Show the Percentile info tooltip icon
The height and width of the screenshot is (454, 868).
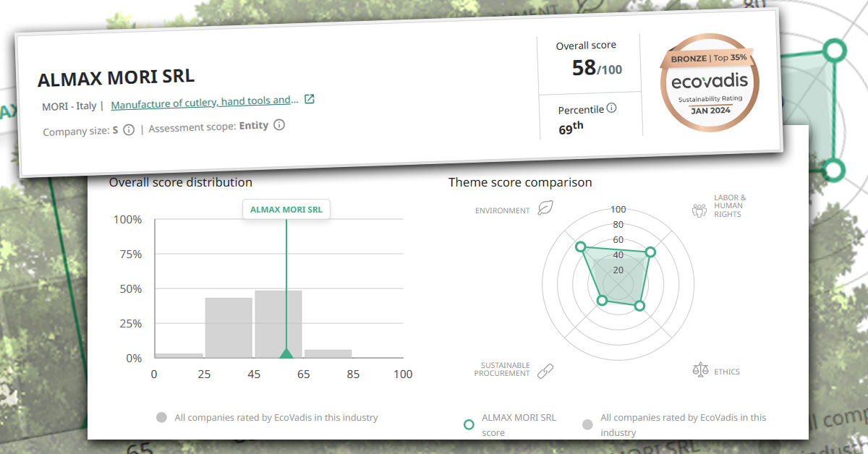point(611,108)
